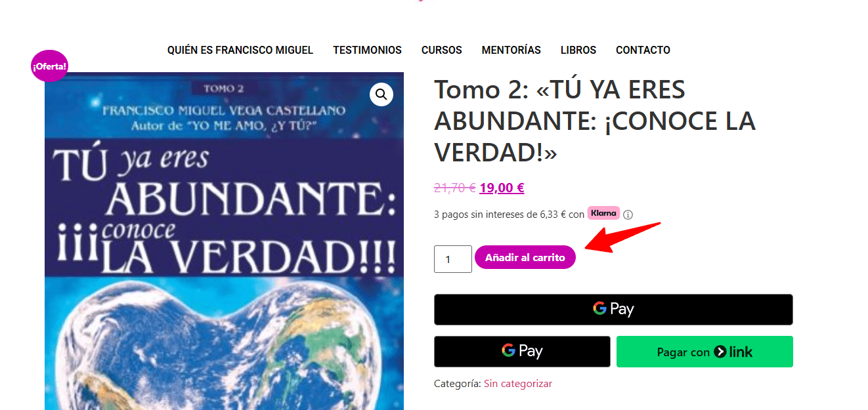868x410 pixels.
Task: Add the book with Añadir al carrito
Action: tap(525, 258)
